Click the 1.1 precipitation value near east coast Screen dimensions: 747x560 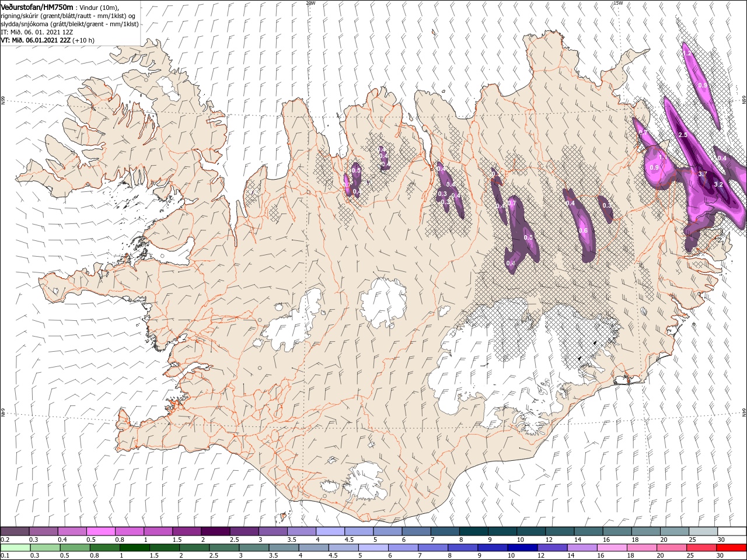click(663, 157)
